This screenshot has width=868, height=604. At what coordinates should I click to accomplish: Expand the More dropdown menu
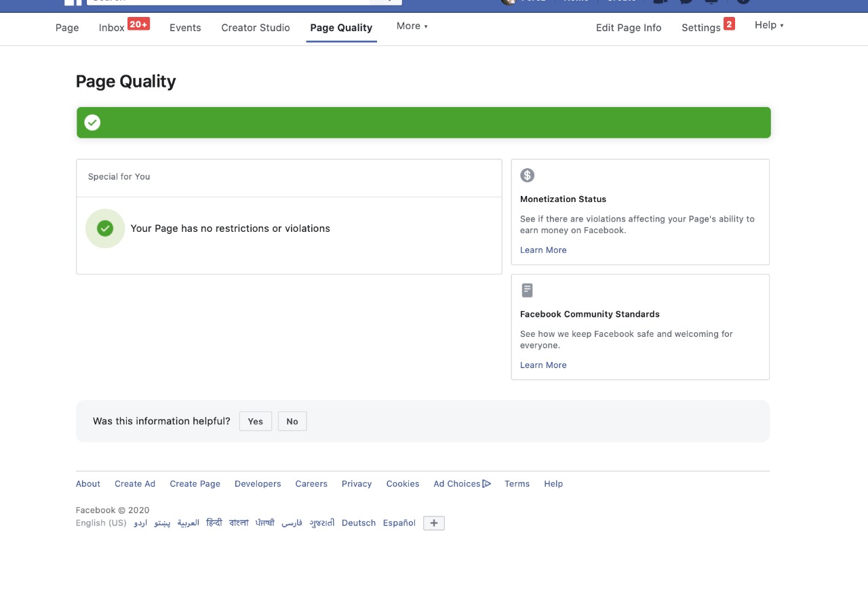pos(412,26)
